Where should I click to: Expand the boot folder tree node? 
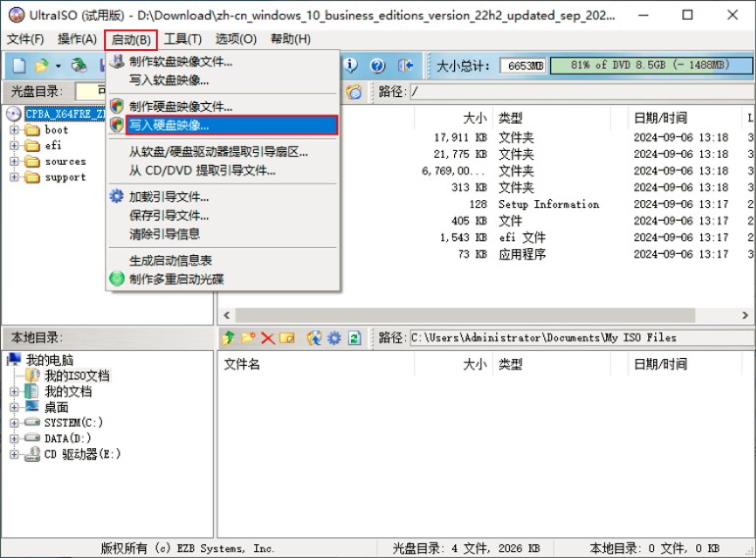click(15, 130)
